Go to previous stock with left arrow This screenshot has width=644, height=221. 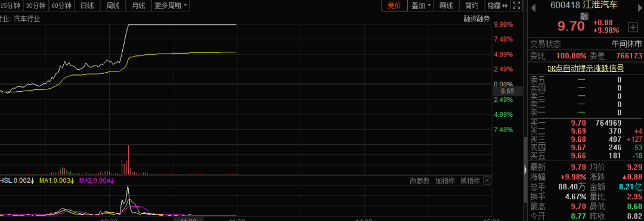point(534,7)
